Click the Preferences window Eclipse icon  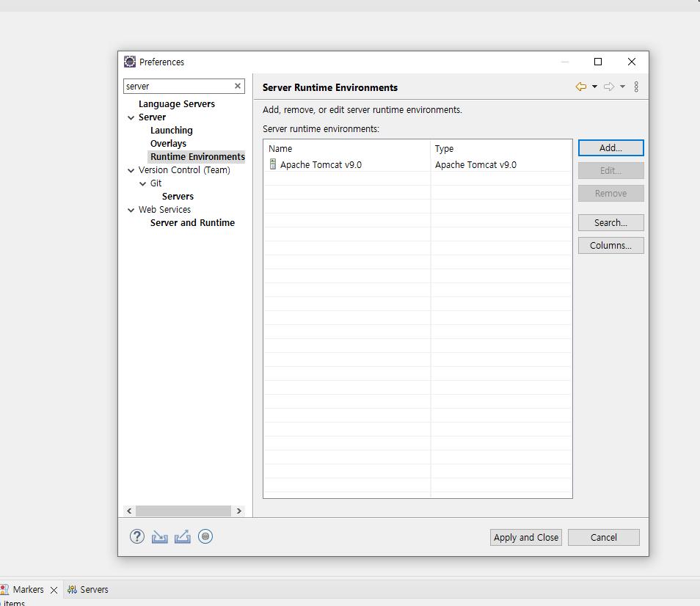click(129, 62)
